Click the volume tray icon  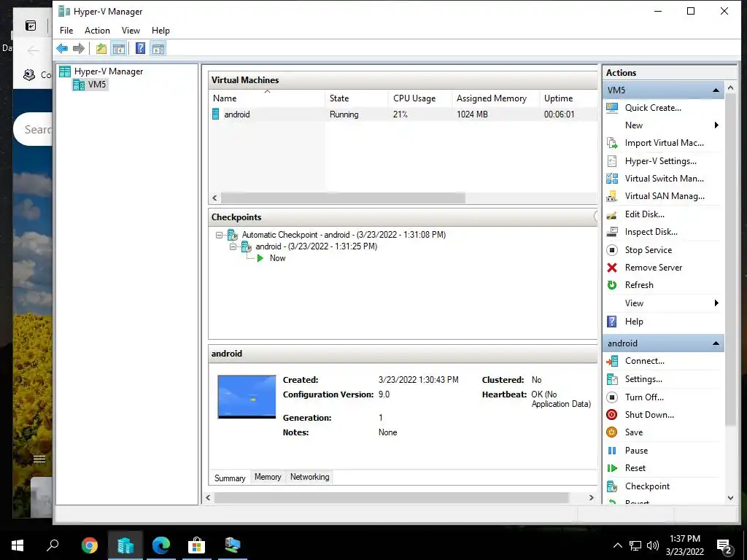pos(653,545)
